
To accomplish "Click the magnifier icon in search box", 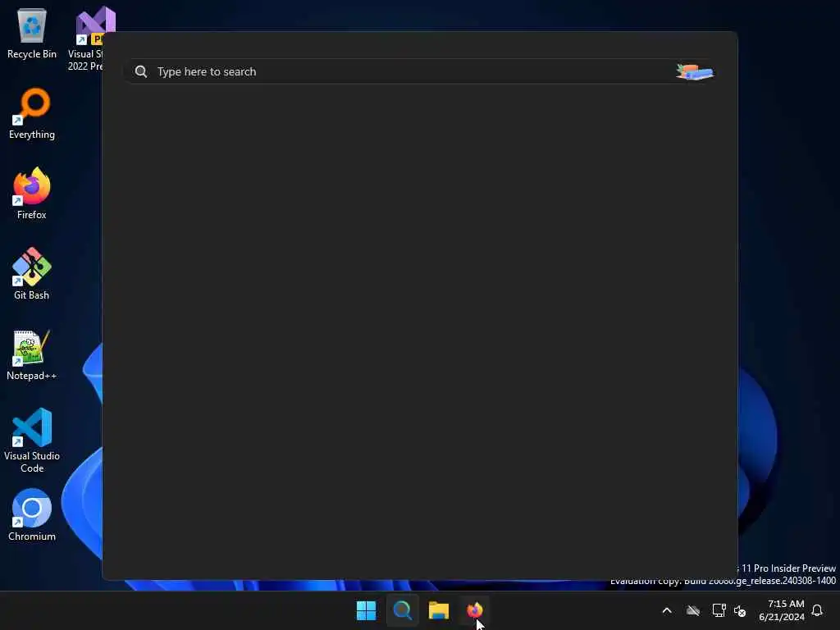I will point(141,72).
